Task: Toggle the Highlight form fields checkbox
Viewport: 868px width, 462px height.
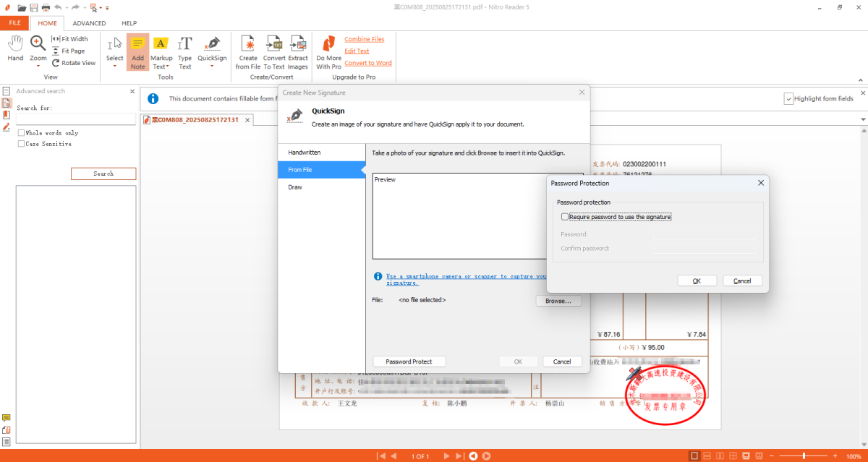Action: (788, 99)
